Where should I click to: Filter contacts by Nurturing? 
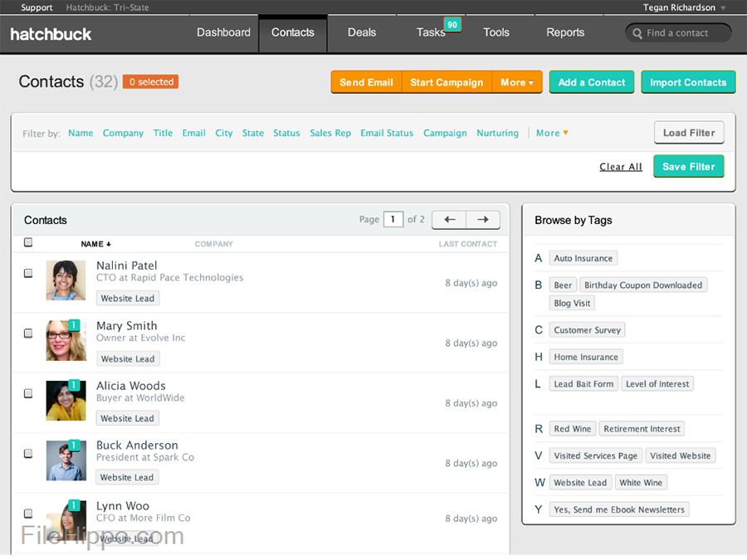(x=497, y=133)
